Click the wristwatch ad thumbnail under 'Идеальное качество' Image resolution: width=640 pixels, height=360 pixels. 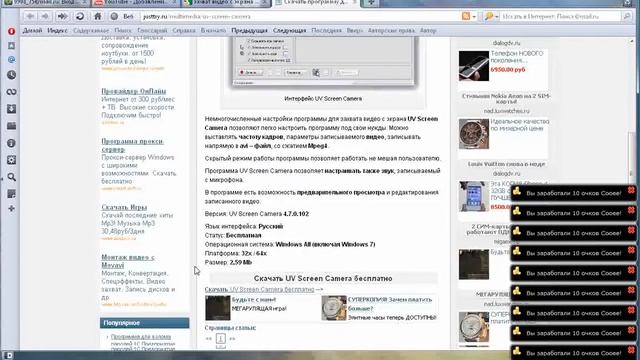(473, 134)
